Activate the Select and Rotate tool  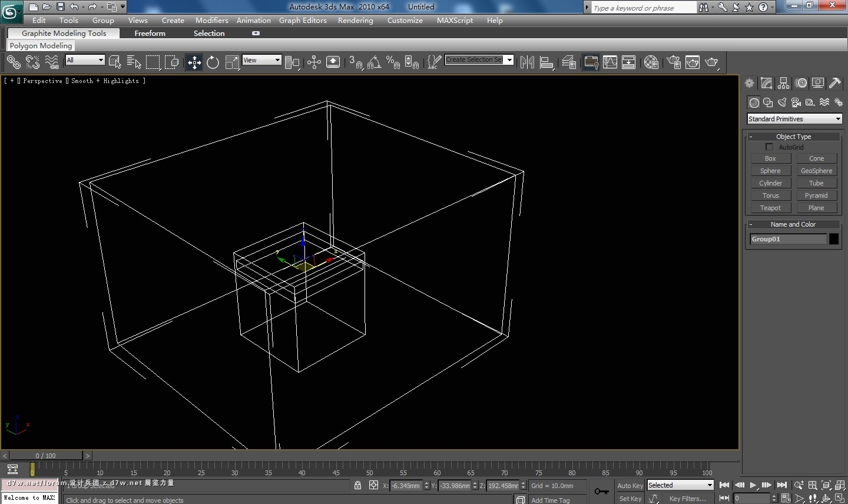(213, 62)
